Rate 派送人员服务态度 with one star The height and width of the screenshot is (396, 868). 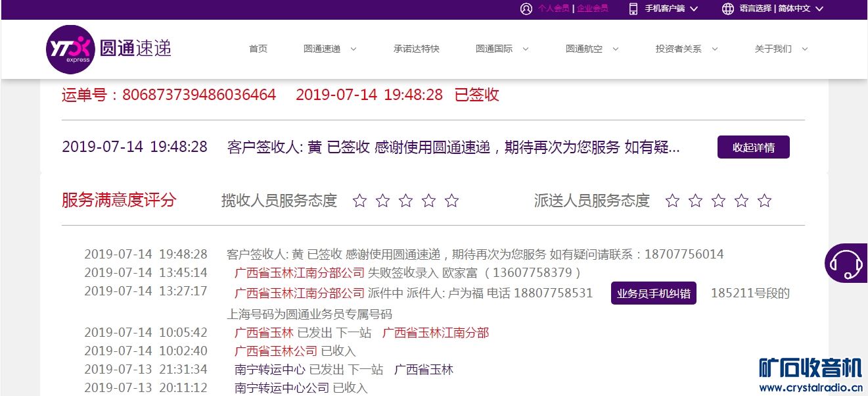tap(672, 201)
